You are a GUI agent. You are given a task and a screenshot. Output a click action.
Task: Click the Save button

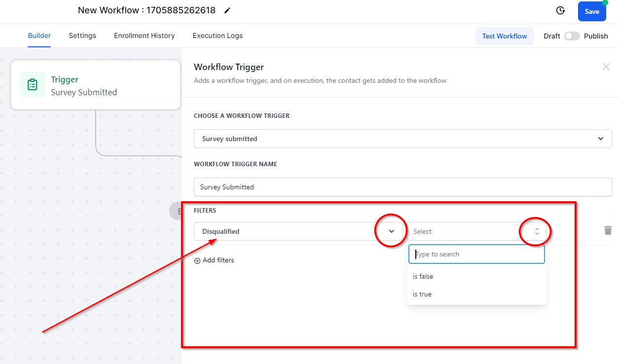[591, 11]
